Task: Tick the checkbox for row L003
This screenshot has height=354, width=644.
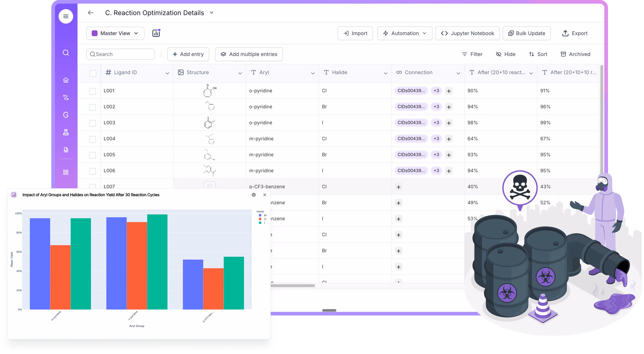Action: 92,123
